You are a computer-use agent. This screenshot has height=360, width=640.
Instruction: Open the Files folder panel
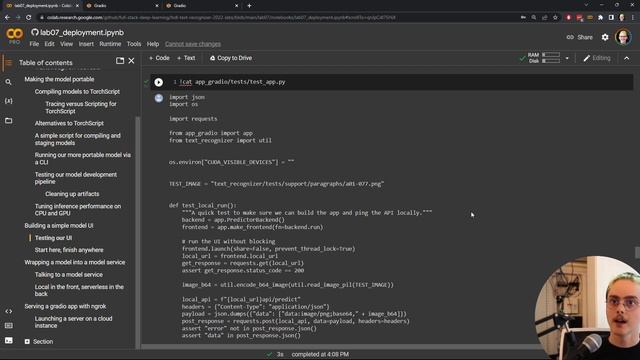click(8, 120)
